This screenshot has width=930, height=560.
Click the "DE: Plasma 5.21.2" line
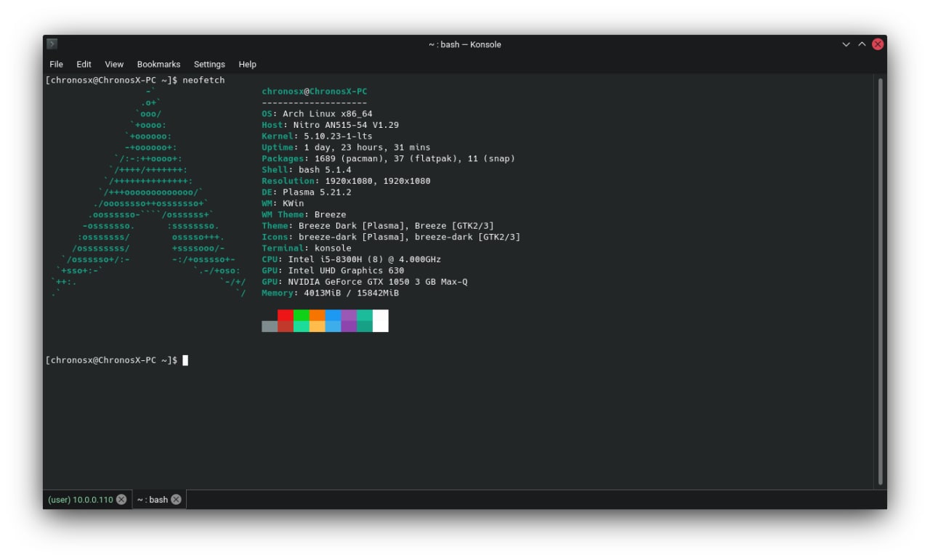point(307,192)
